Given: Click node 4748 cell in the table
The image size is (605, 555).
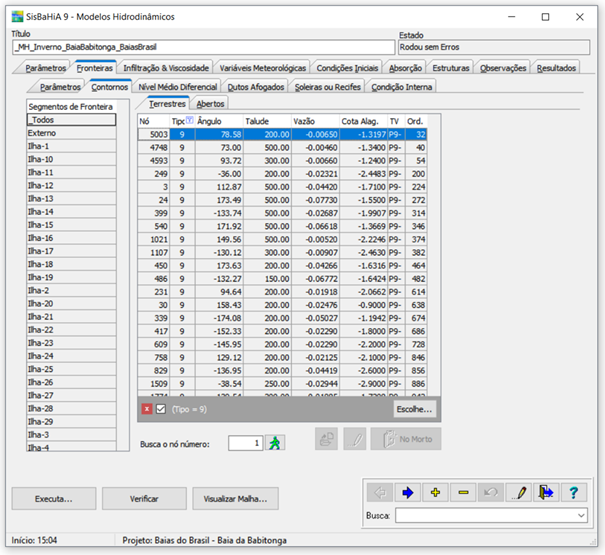Looking at the screenshot, I should [154, 147].
